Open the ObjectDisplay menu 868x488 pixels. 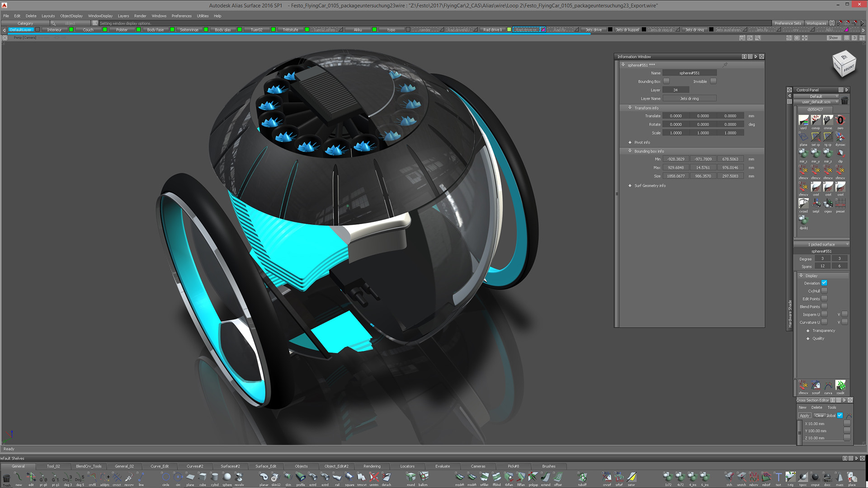(71, 16)
